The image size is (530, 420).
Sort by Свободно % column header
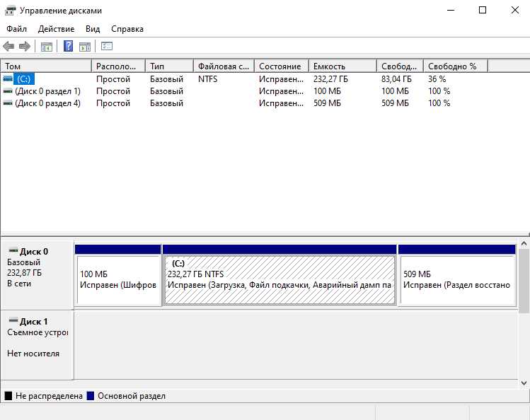pyautogui.click(x=455, y=66)
